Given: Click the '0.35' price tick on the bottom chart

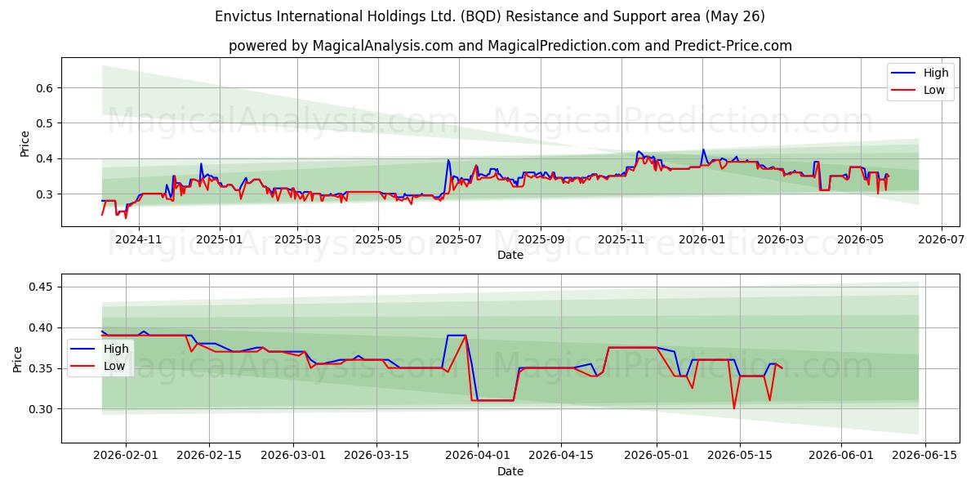Looking at the screenshot, I should 42,368.
